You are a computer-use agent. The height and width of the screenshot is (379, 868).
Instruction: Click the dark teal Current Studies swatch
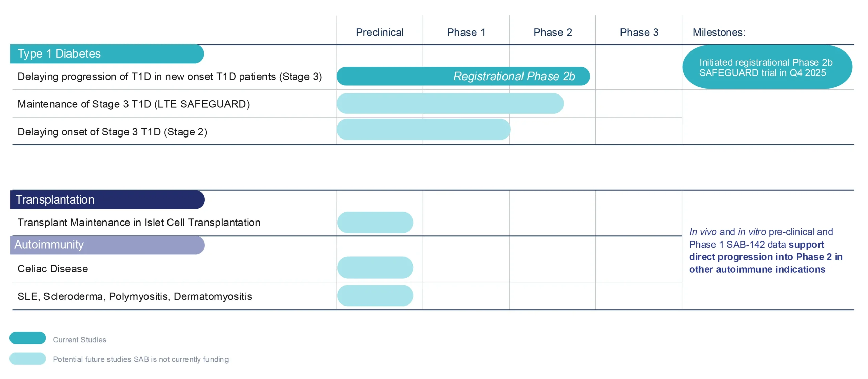[28, 338]
